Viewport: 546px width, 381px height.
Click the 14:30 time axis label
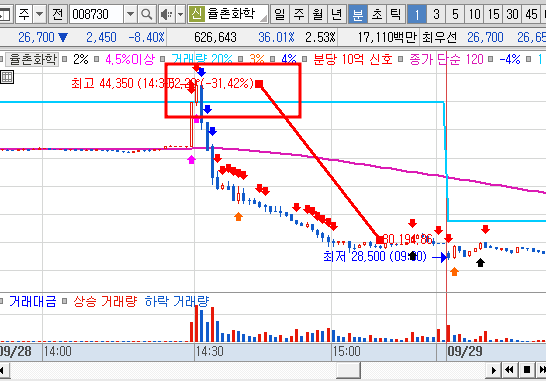(x=209, y=351)
